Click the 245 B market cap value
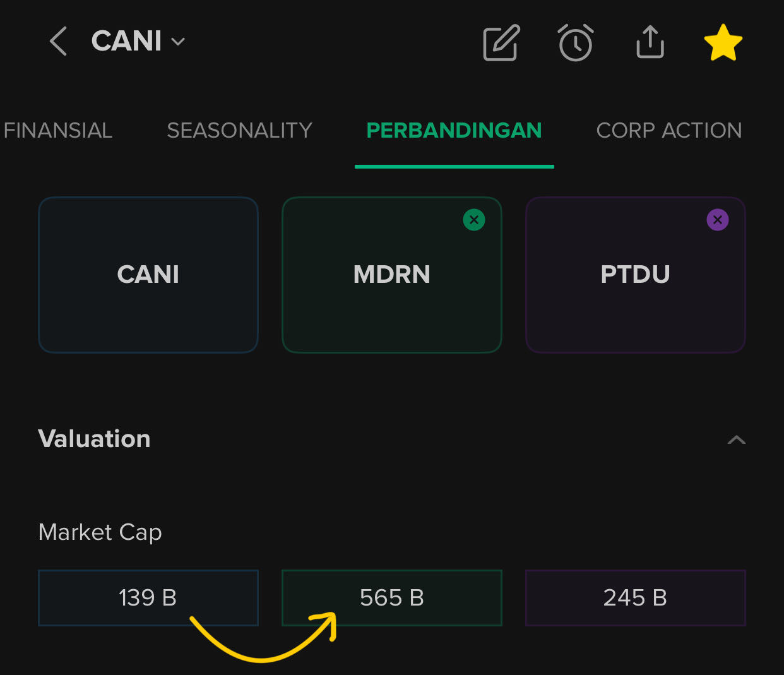This screenshot has height=675, width=784. (x=636, y=597)
